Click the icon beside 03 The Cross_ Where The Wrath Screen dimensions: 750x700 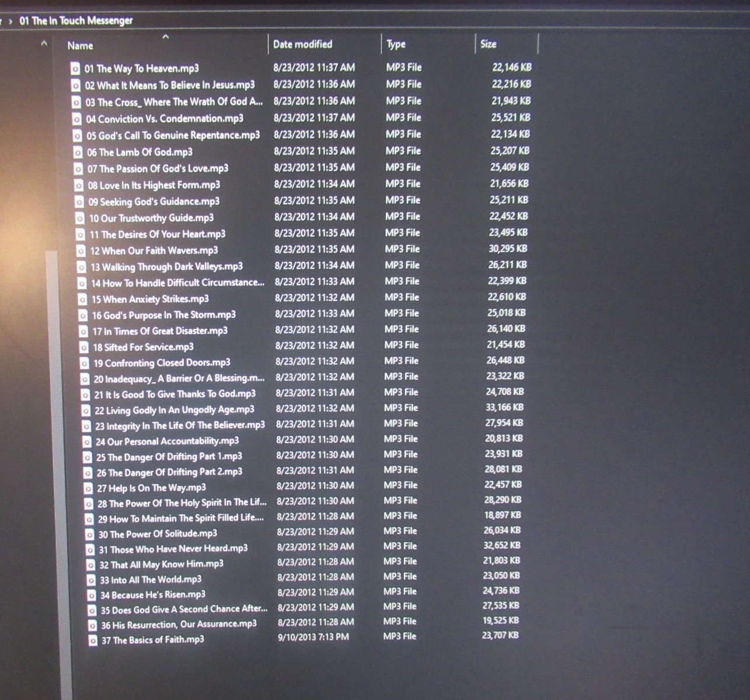pos(76,102)
